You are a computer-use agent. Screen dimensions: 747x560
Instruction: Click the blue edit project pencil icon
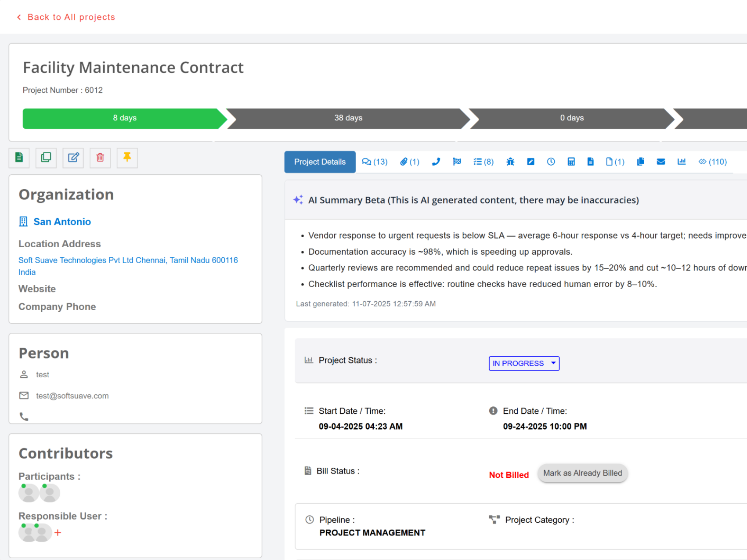pyautogui.click(x=73, y=158)
